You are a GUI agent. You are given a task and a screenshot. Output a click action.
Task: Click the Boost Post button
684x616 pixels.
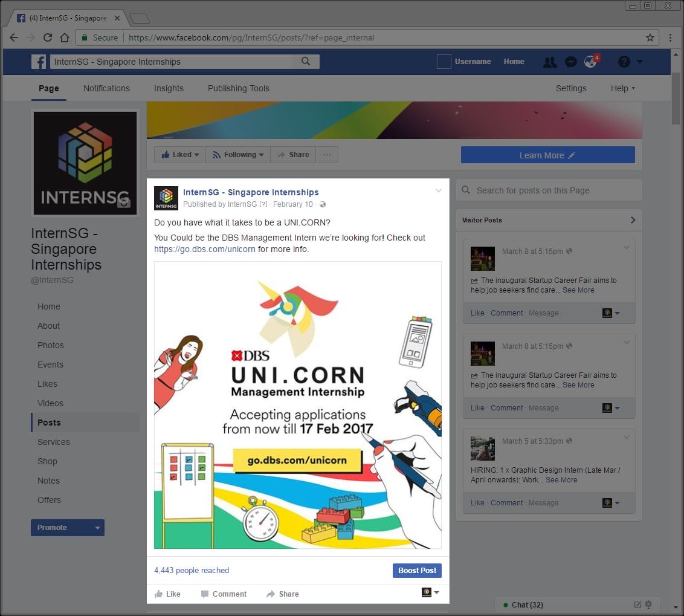click(417, 571)
